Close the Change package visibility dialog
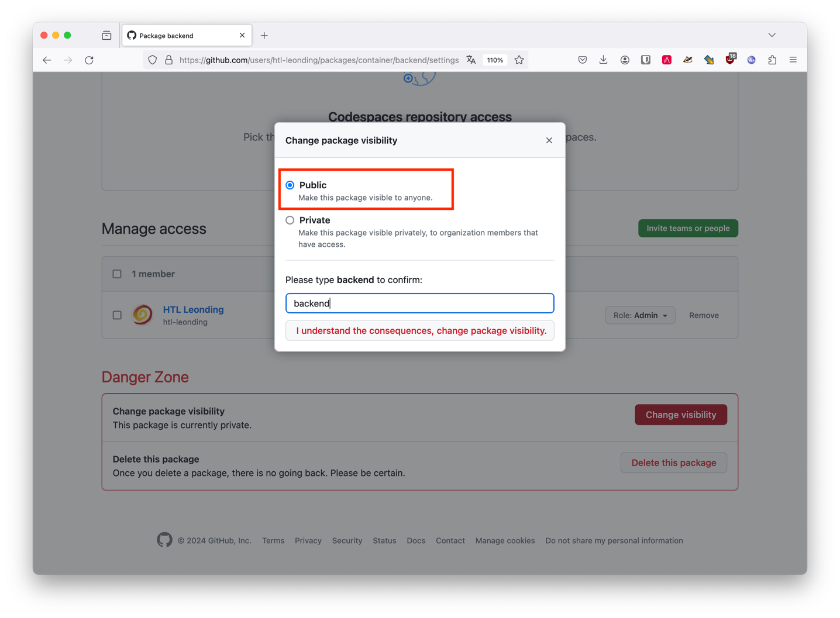This screenshot has width=840, height=618. (549, 140)
